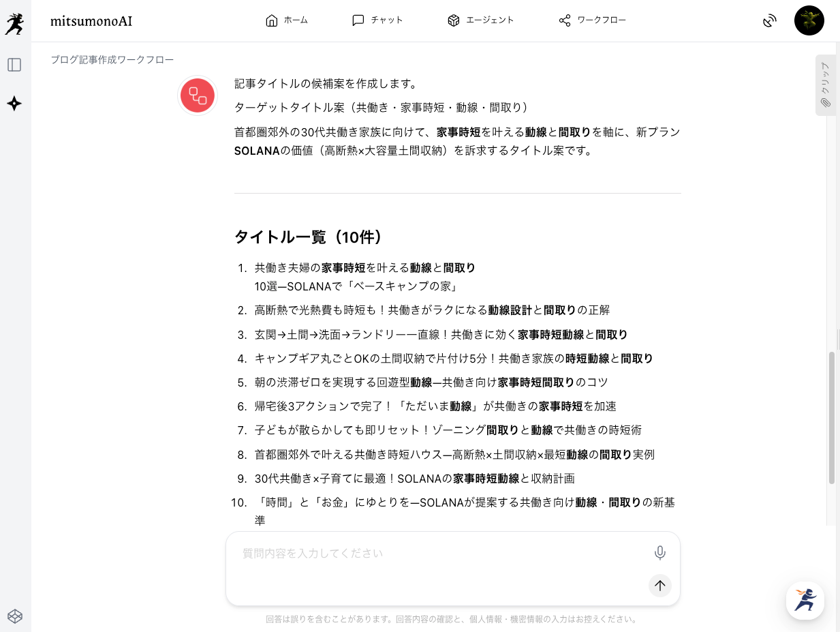Open the エージェント navigation item
The height and width of the screenshot is (632, 840).
(x=480, y=20)
